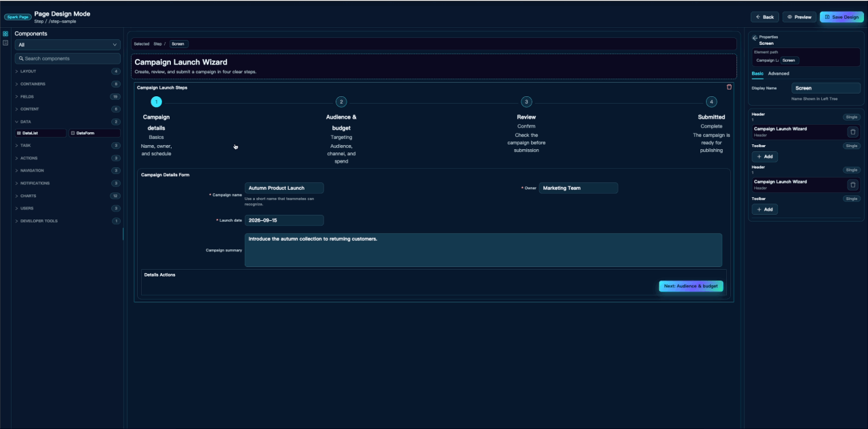
Task: Click the Save Design button
Action: point(842,17)
